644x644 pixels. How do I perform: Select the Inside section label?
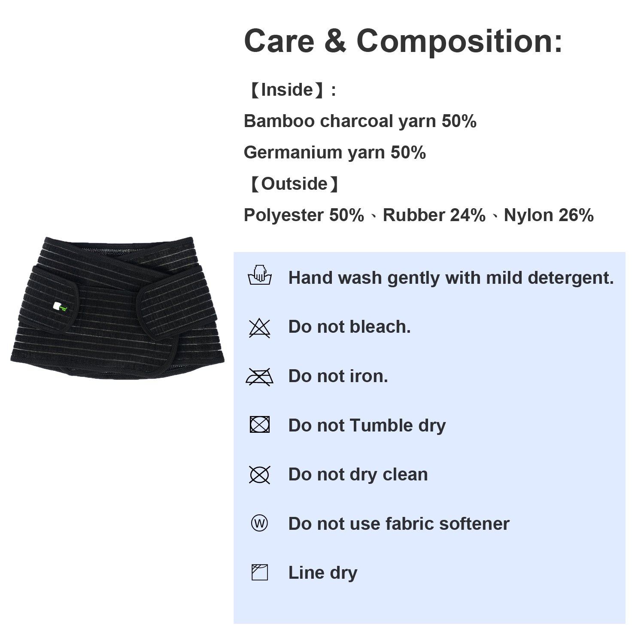coord(291,90)
